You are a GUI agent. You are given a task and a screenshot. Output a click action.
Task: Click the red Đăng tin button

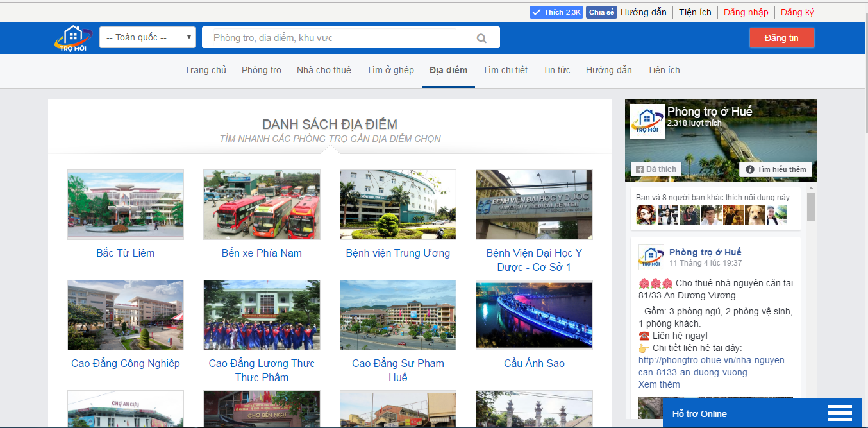pos(782,38)
